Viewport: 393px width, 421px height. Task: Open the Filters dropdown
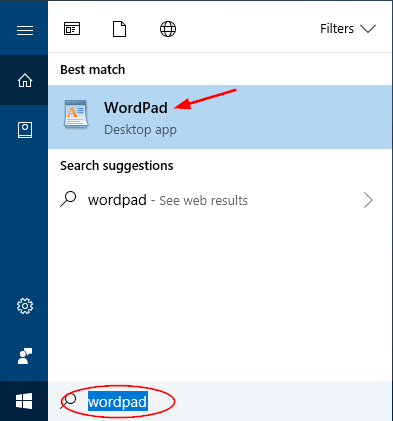pos(348,29)
